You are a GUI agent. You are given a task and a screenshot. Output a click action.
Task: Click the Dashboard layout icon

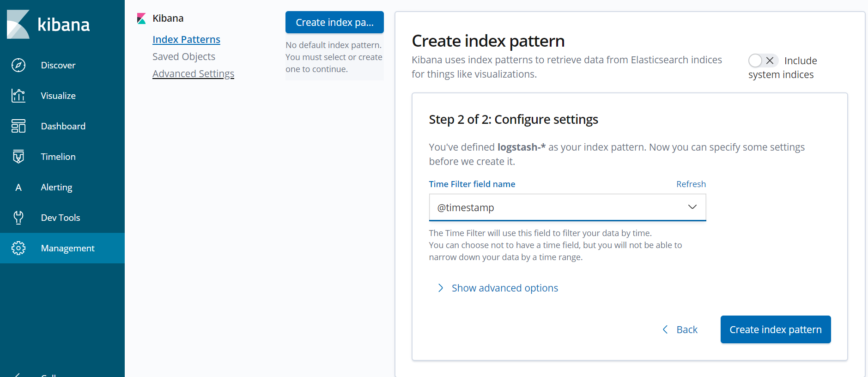18,126
